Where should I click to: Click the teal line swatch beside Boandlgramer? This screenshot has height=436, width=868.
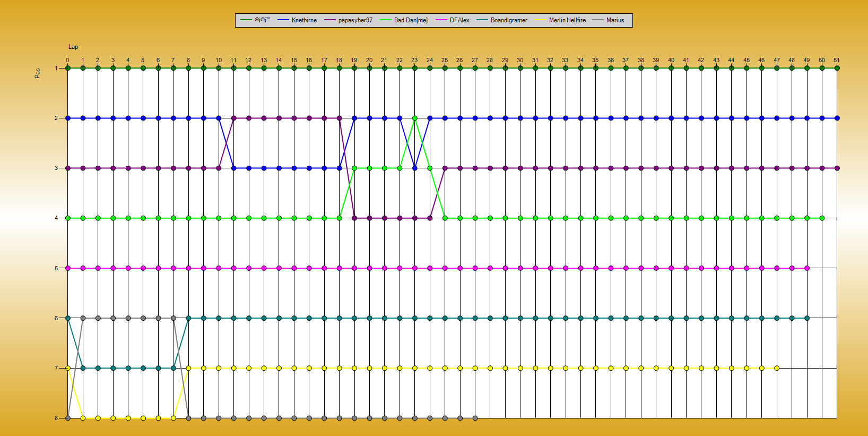tap(482, 20)
